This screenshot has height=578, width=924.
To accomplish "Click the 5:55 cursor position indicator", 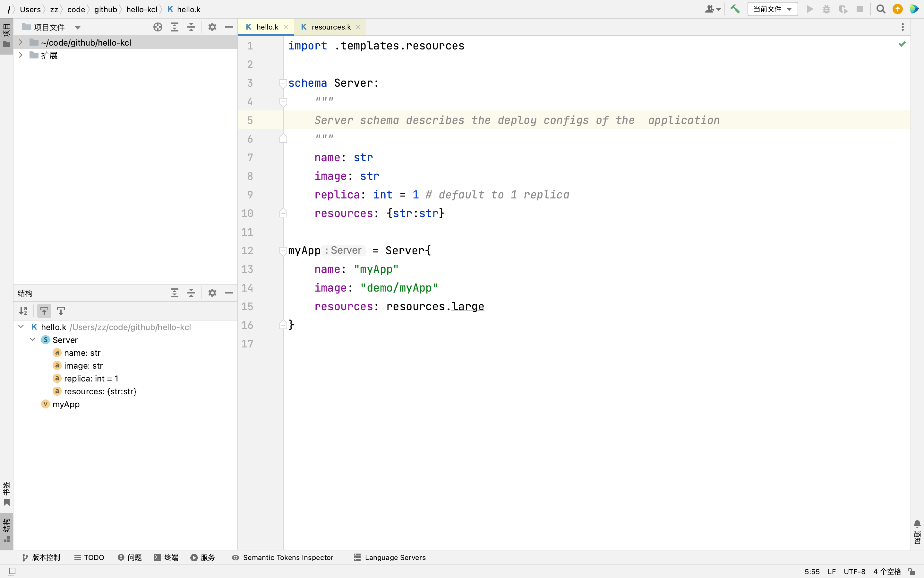I will [812, 572].
